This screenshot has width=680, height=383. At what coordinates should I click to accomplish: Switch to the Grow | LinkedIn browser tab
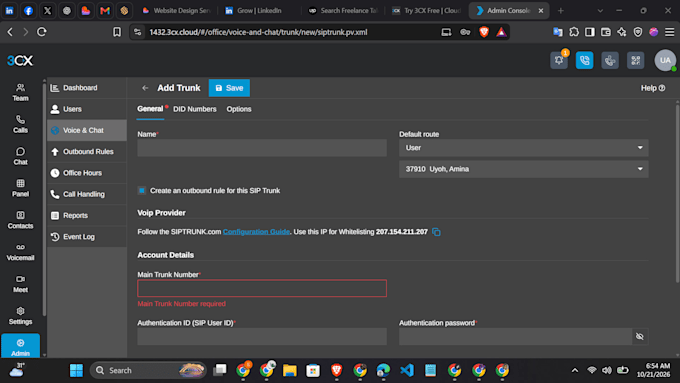click(259, 10)
